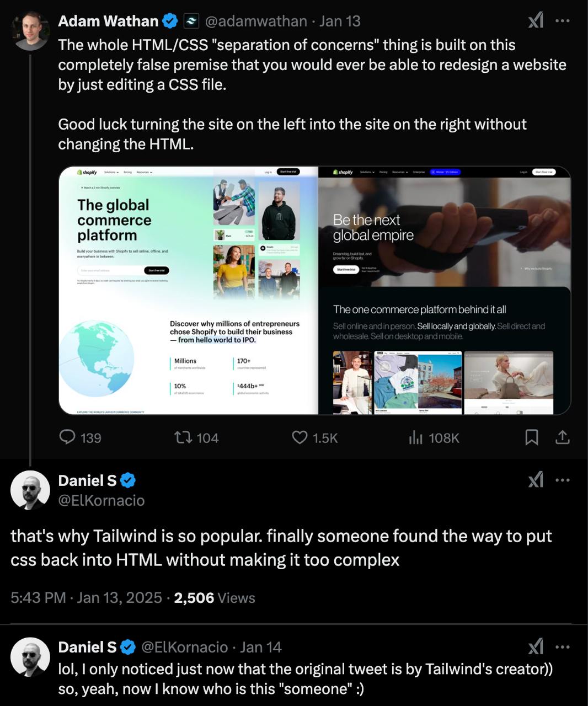Open Adam Wathan's profile picture
Viewport: 588px width, 706px height.
pyautogui.click(x=30, y=31)
